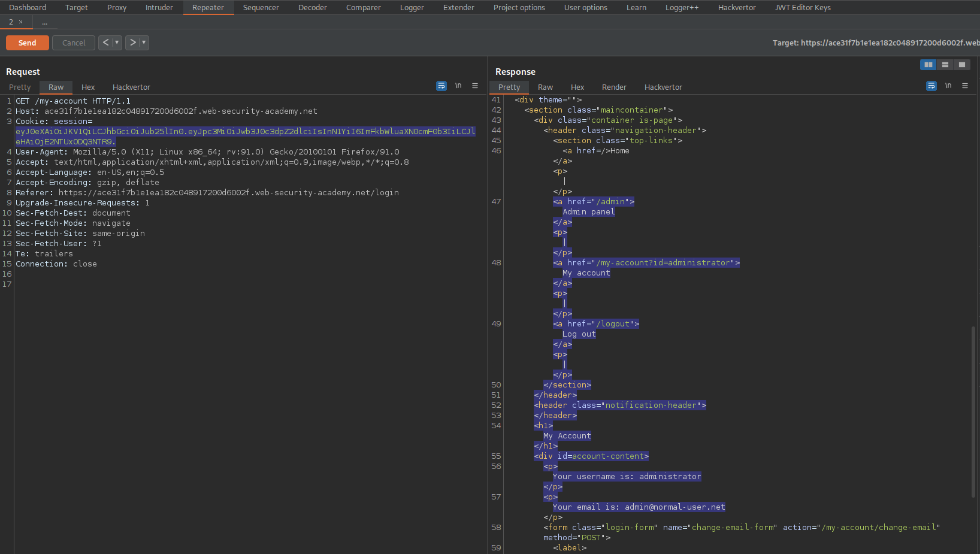Viewport: 980px width, 554px height.
Task: Click the session cookie JWT value
Action: pyautogui.click(x=246, y=137)
